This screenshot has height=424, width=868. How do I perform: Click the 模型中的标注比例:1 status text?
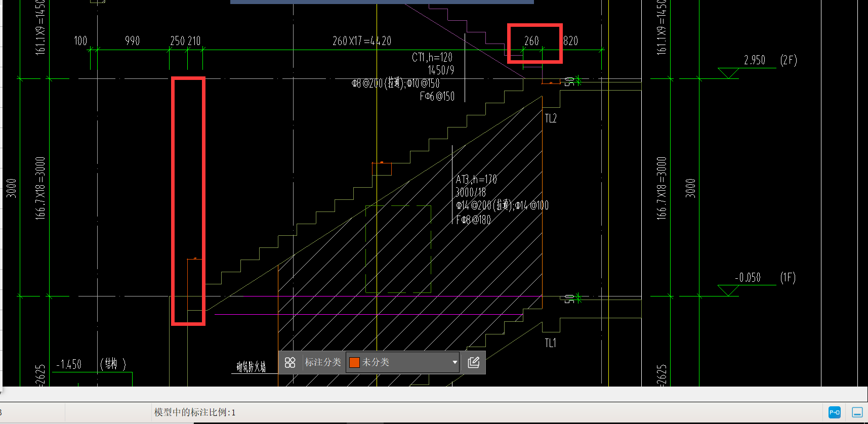[195, 412]
